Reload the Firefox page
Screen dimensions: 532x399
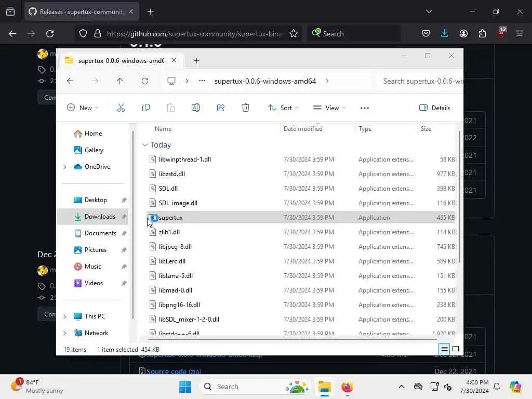click(50, 34)
